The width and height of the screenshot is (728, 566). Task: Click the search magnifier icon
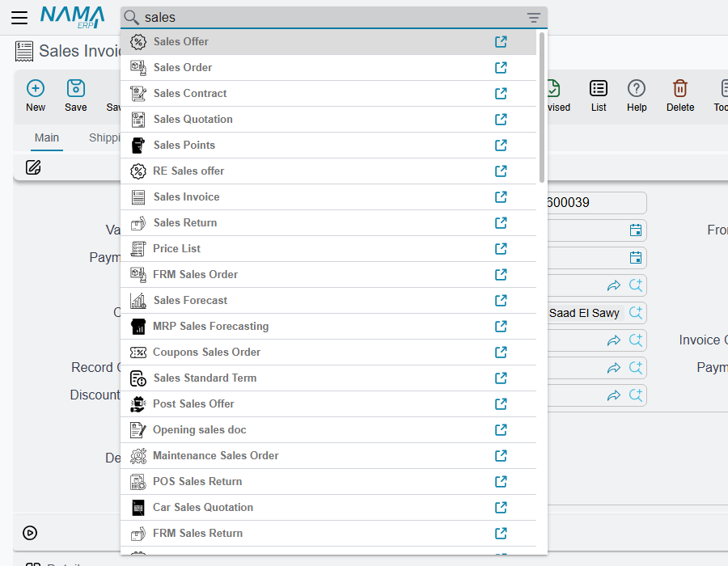pyautogui.click(x=131, y=18)
